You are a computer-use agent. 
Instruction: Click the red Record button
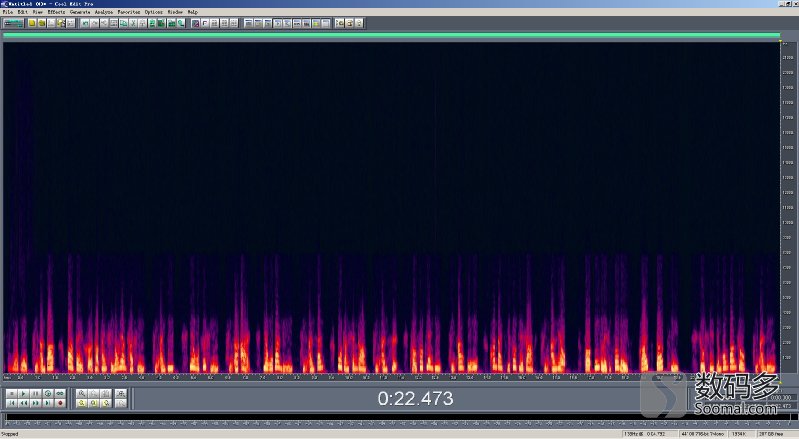click(x=60, y=403)
